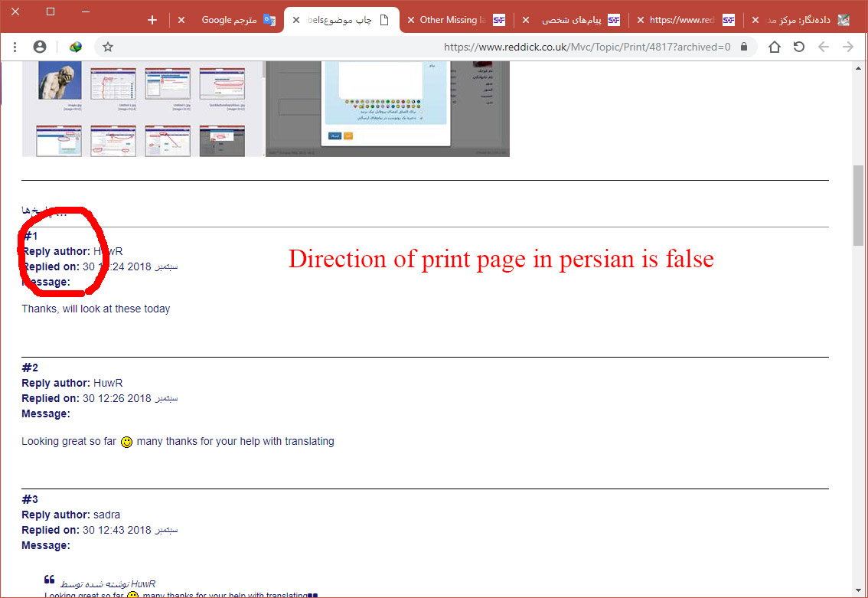Click the user profile avatar icon
The height and width of the screenshot is (598, 868).
point(40,47)
